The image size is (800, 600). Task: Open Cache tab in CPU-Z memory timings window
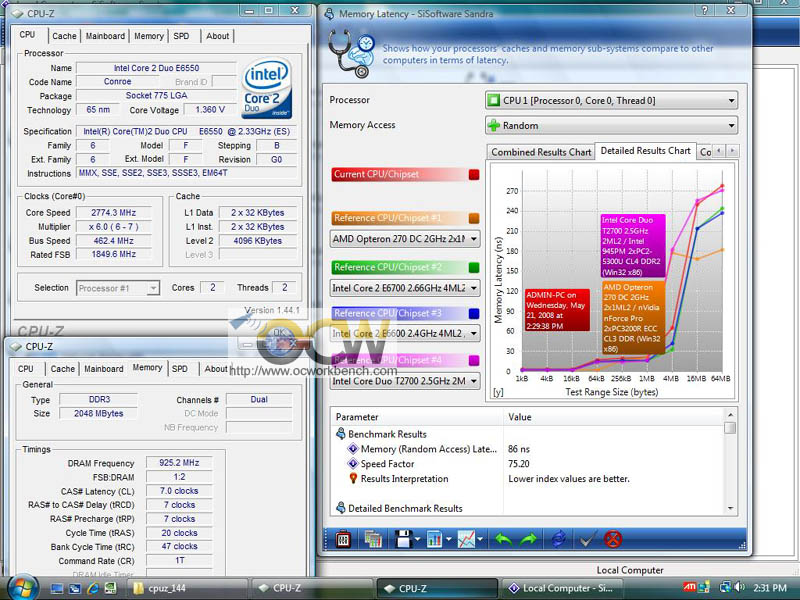click(63, 369)
